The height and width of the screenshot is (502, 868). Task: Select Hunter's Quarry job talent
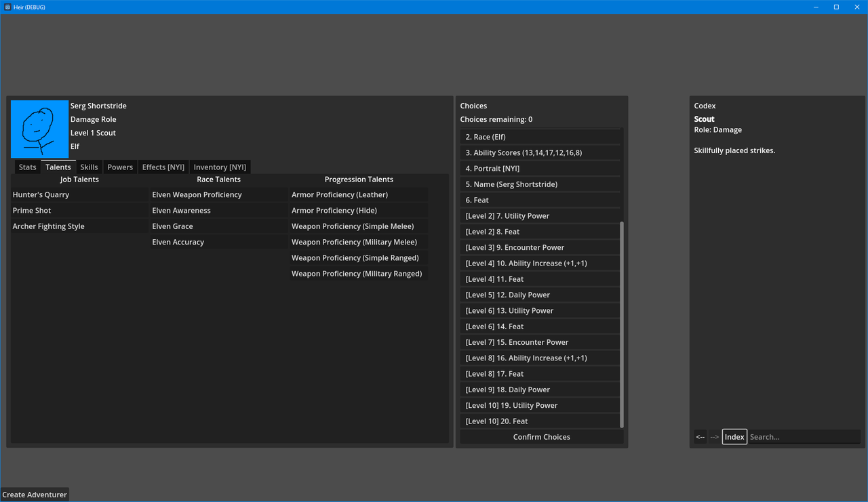pos(79,195)
